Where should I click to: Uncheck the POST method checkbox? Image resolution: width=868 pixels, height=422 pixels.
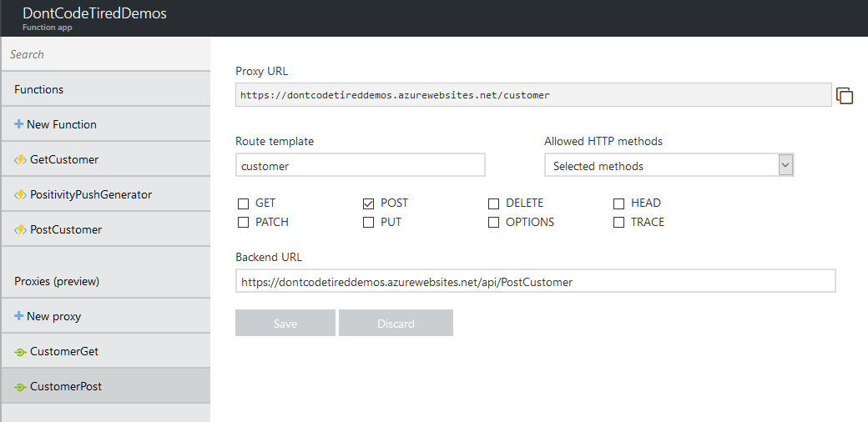click(368, 203)
